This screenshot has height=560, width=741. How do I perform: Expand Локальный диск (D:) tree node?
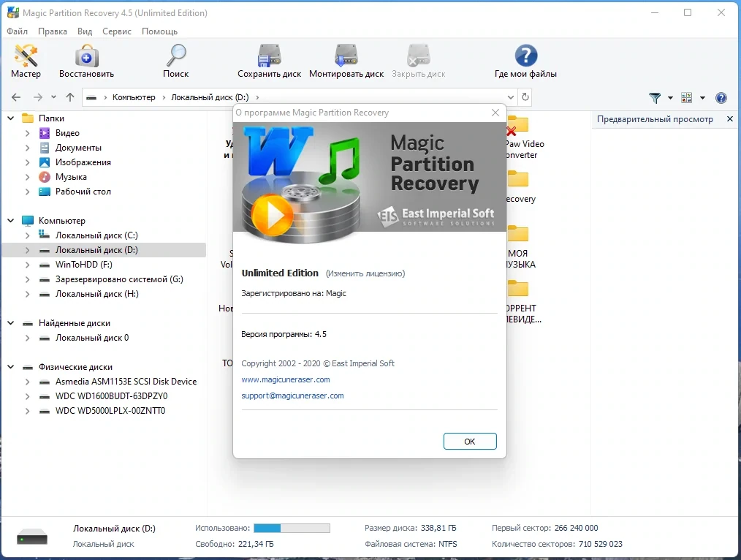[27, 250]
